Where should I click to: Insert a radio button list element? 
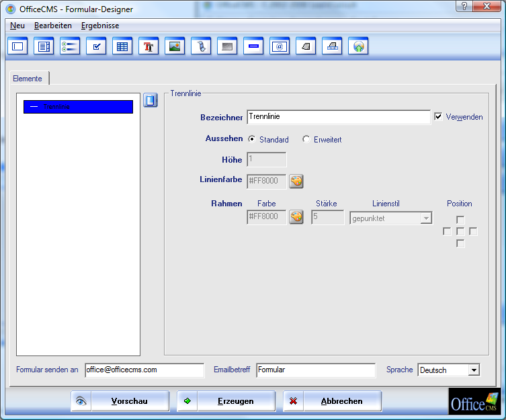tap(70, 46)
